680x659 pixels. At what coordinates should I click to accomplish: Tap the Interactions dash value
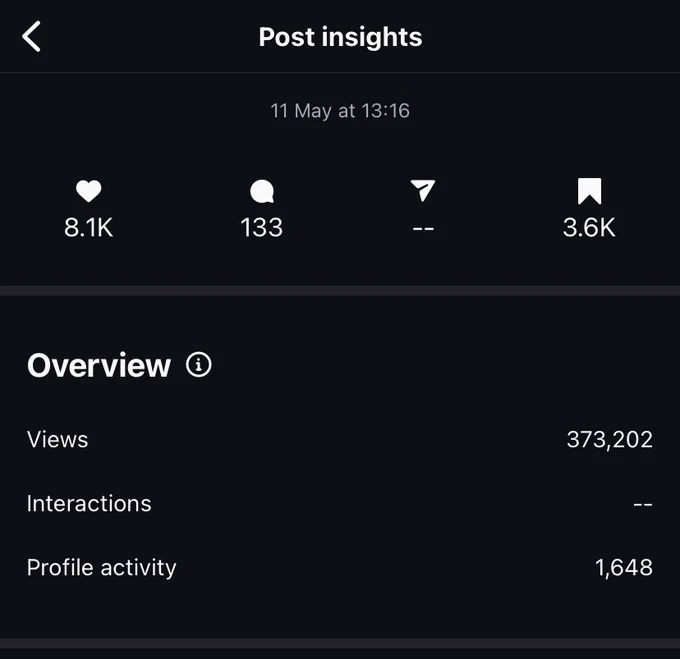(643, 504)
